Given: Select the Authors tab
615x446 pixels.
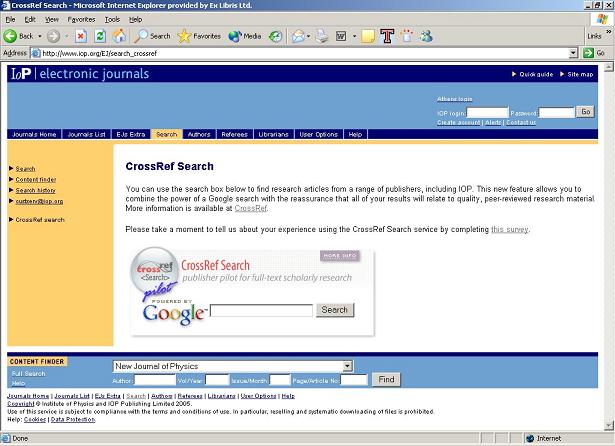Looking at the screenshot, I should [199, 134].
